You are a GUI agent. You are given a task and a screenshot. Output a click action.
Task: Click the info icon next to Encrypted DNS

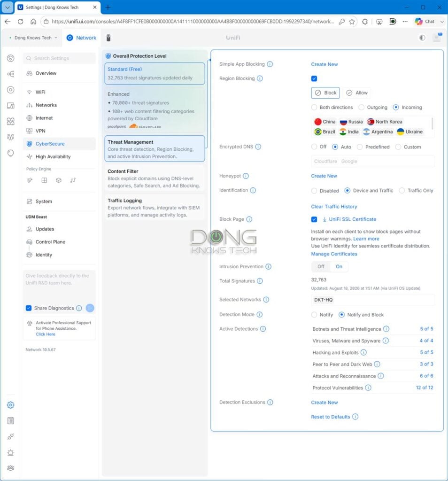[x=258, y=147]
